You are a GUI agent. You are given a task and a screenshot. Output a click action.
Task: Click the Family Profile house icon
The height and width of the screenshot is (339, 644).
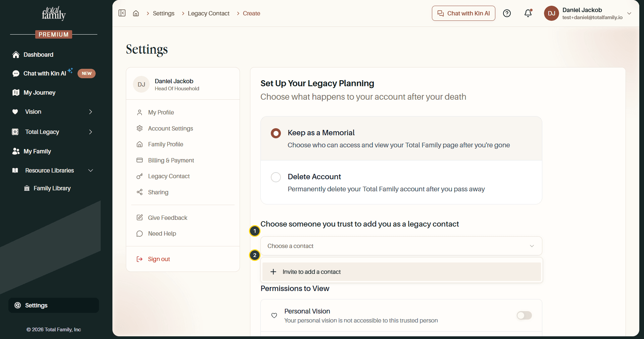[x=140, y=144]
